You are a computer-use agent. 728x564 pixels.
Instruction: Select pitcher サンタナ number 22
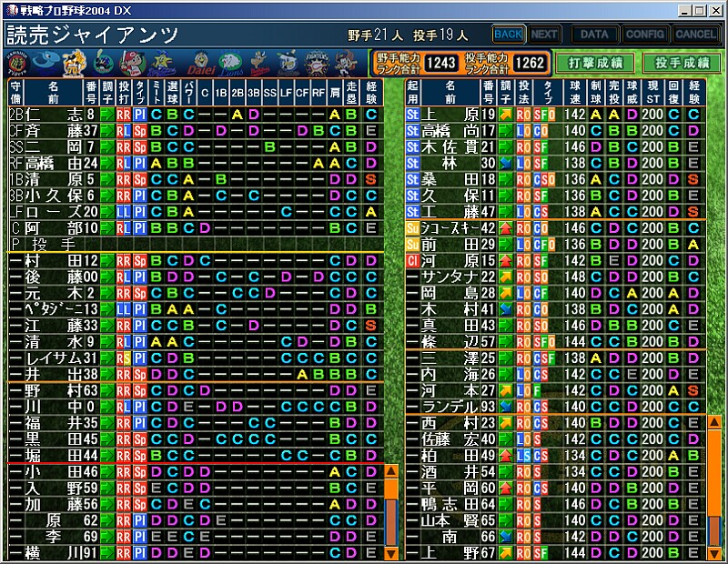point(555,277)
